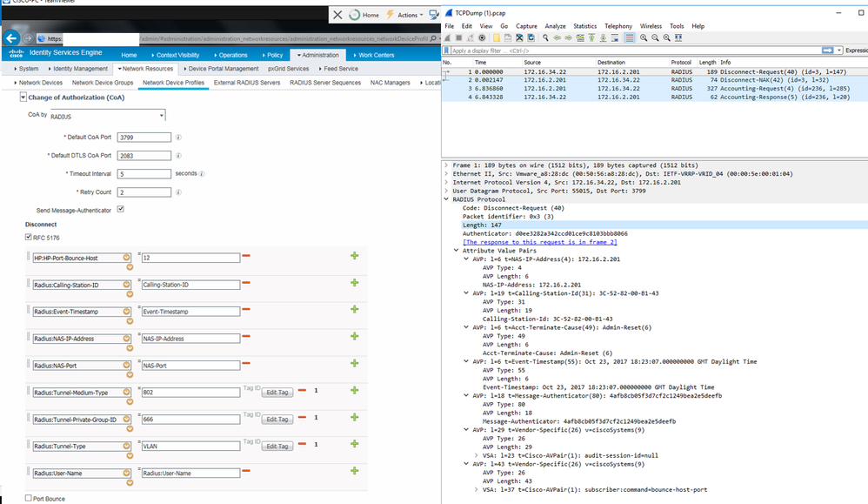
Task: Go forward to next packet in Wireshark
Action: [569, 37]
